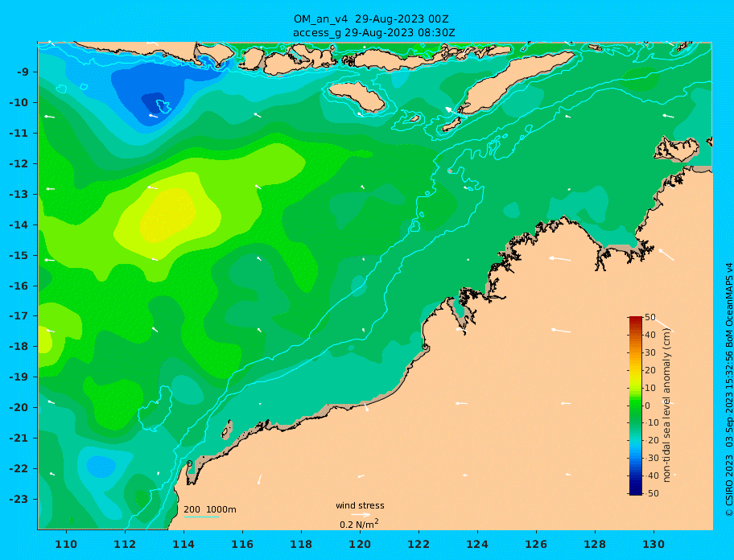Click latitude label -22 on y-axis
The image size is (734, 560).
pyautogui.click(x=19, y=469)
